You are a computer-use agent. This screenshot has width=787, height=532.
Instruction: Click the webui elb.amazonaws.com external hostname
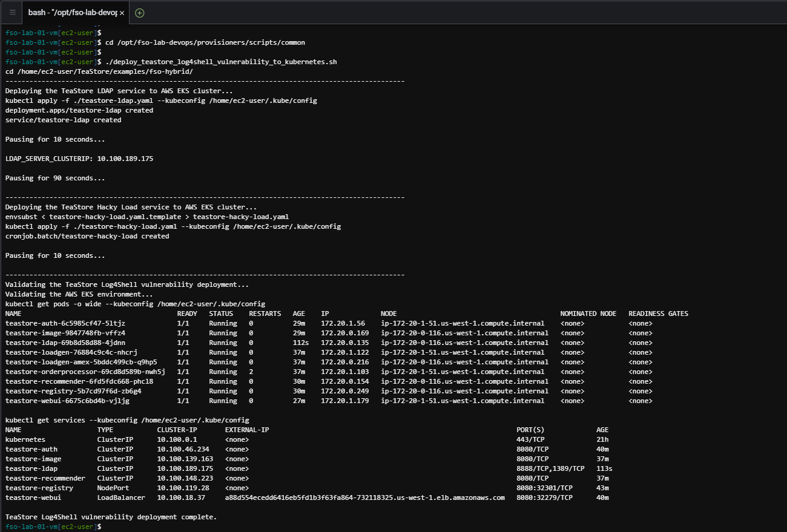coord(364,498)
